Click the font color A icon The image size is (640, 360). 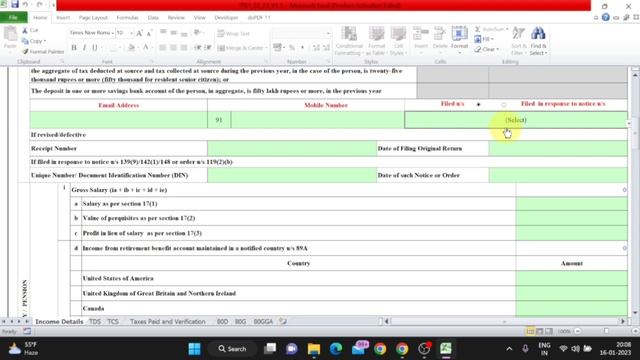coord(145,48)
